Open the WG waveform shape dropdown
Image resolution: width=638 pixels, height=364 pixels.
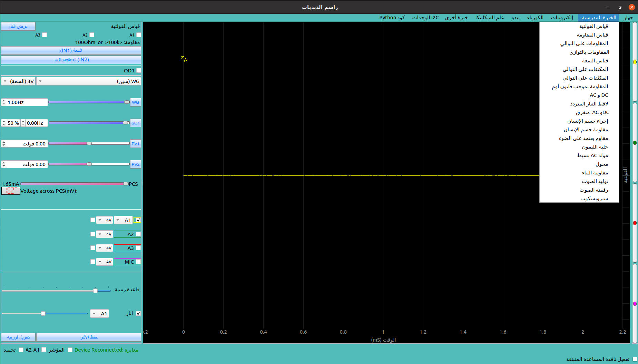tap(89, 81)
